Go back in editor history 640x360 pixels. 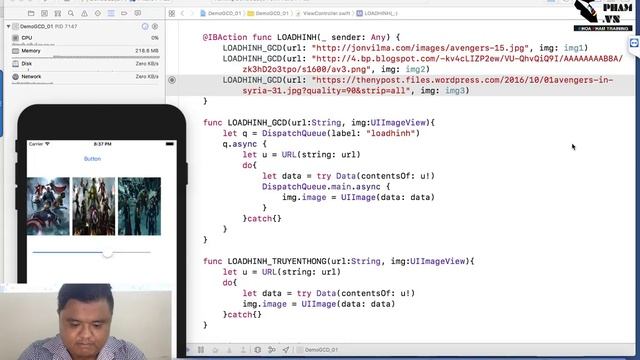182,13
